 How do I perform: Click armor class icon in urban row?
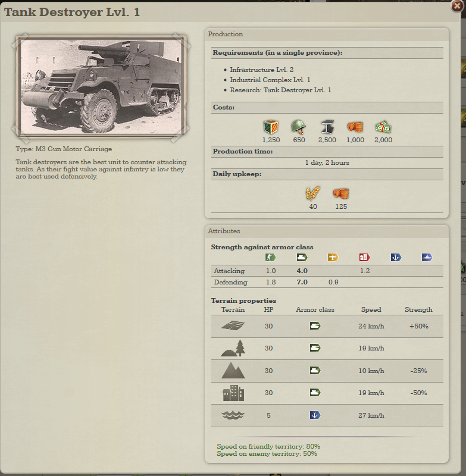(x=315, y=393)
